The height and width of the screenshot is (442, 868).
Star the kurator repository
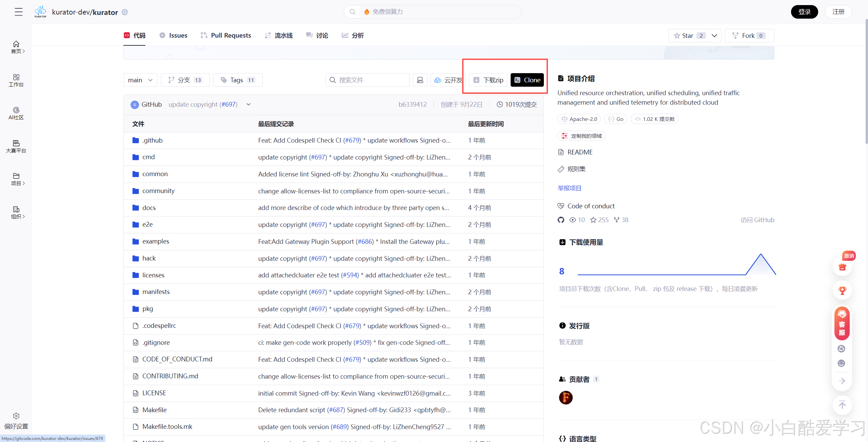pos(687,36)
